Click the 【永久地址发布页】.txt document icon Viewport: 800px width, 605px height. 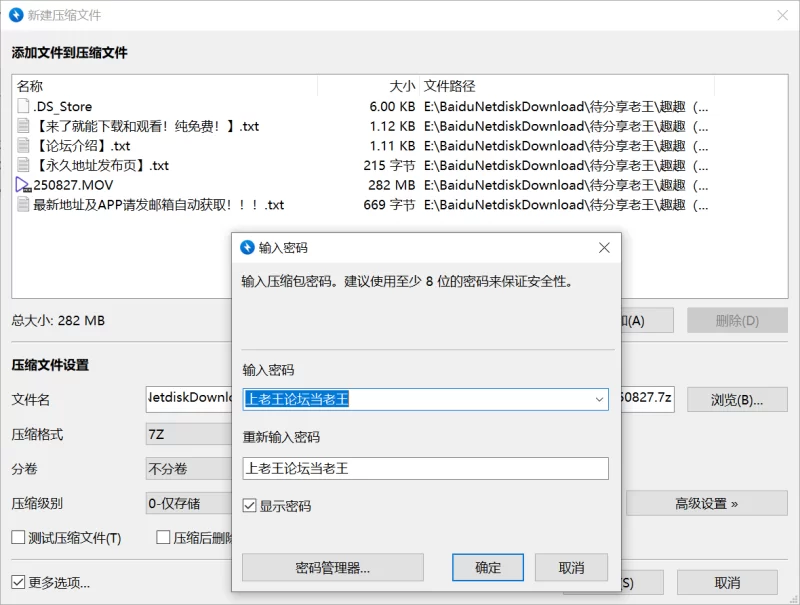point(24,166)
